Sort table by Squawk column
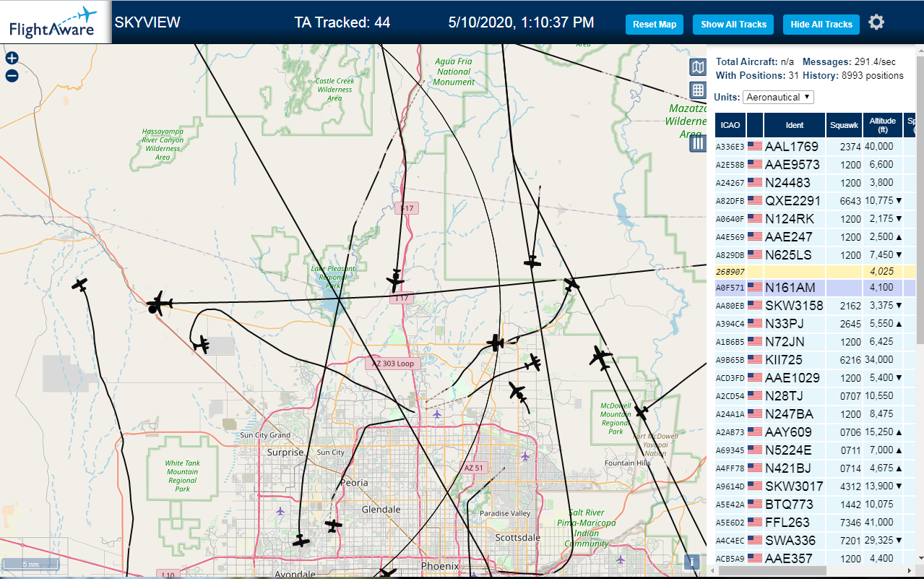Image resolution: width=924 pixels, height=579 pixels. (x=844, y=125)
